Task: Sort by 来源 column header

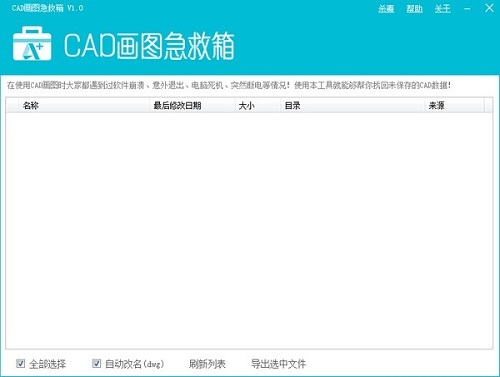Action: click(454, 106)
